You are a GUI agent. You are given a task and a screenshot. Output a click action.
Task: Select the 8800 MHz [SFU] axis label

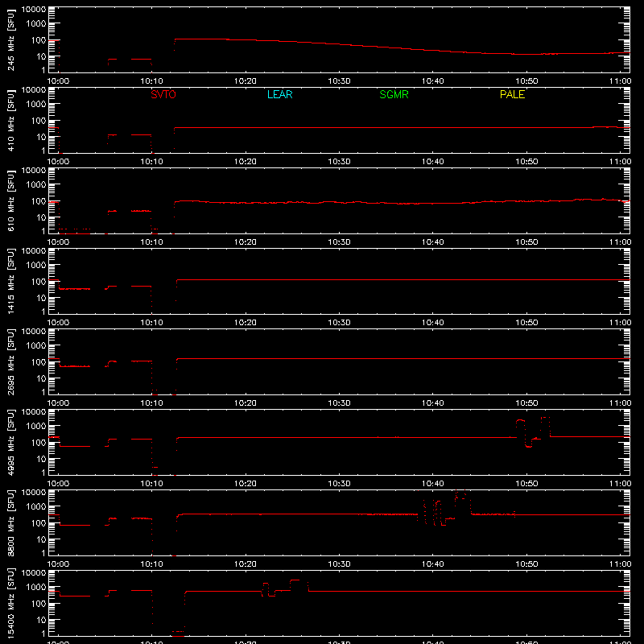coord(10,522)
